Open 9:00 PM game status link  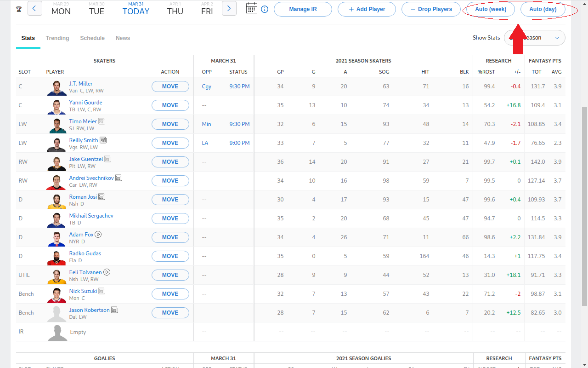[x=240, y=143]
